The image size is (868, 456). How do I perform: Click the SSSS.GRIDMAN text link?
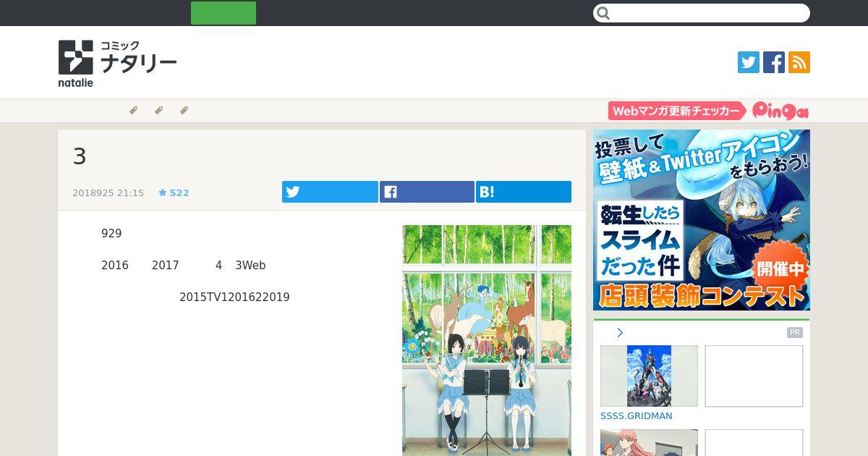(637, 416)
